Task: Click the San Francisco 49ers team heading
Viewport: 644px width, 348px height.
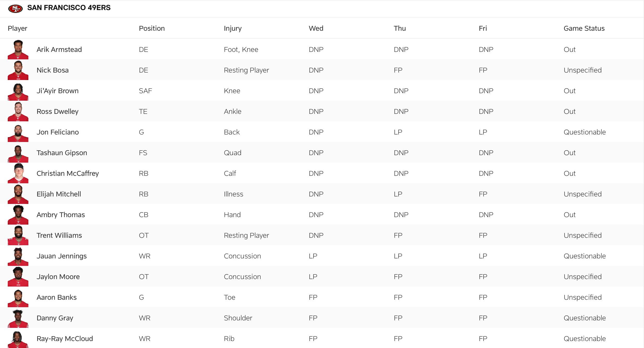Action: (69, 8)
